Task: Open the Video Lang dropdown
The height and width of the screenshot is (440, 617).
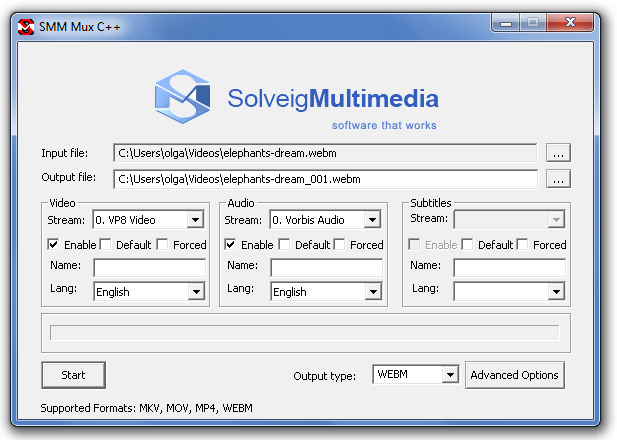Action: pyautogui.click(x=149, y=292)
